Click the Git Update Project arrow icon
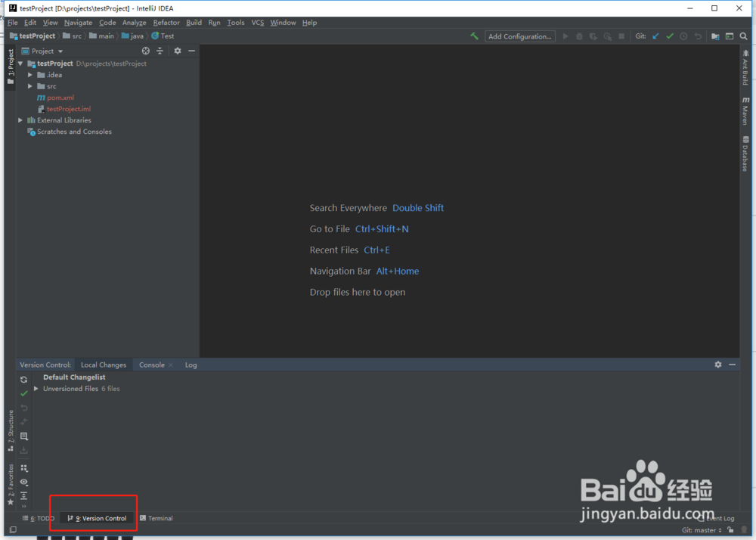Image resolution: width=756 pixels, height=540 pixels. pyautogui.click(x=655, y=36)
